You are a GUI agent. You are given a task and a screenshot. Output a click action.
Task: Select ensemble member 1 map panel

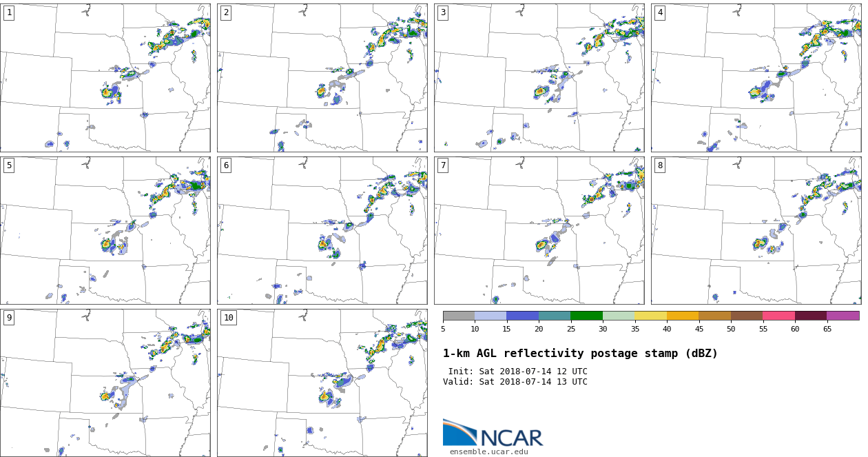pos(105,77)
